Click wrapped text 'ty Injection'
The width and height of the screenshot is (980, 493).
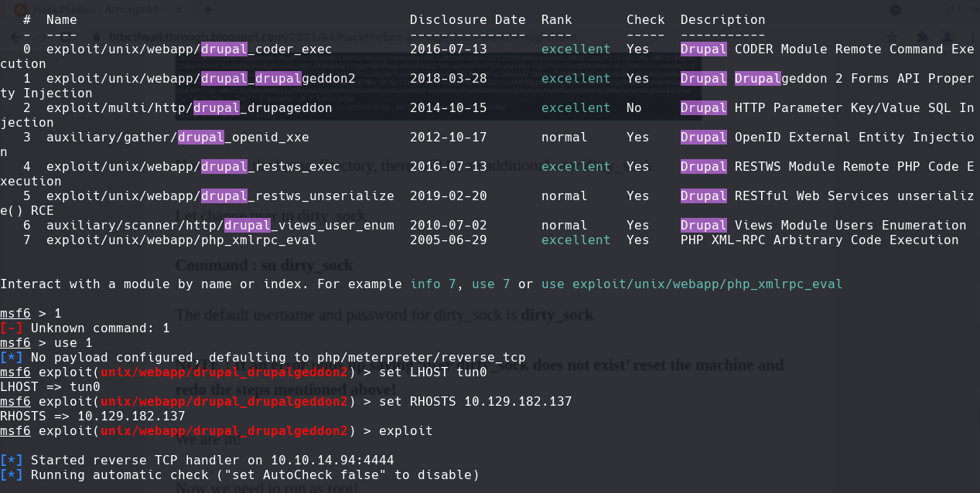click(46, 93)
